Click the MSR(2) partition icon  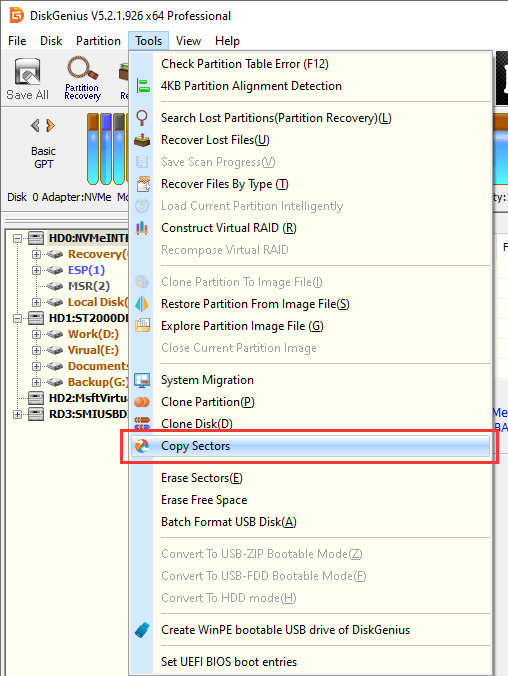coord(55,286)
